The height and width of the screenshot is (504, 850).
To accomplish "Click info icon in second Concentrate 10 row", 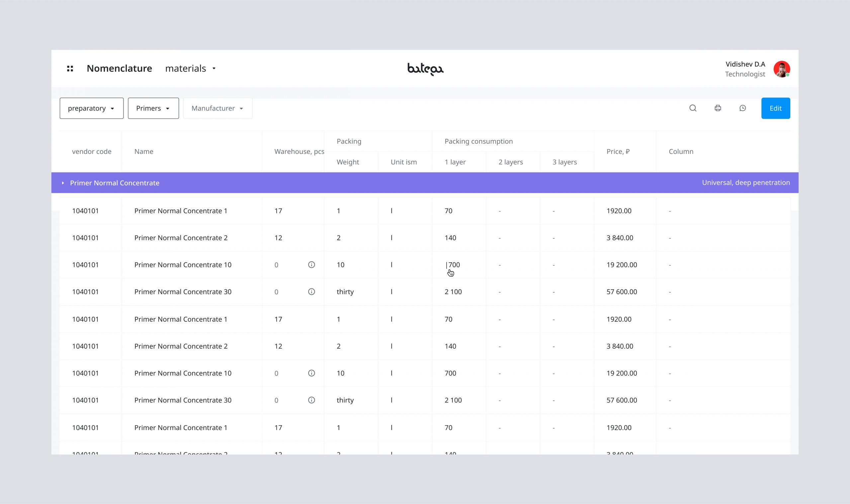I will [311, 373].
